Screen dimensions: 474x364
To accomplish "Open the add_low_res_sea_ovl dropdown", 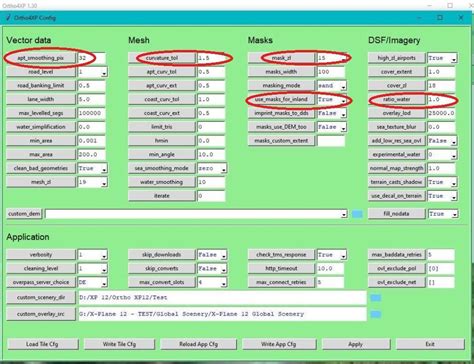I will point(454,141).
